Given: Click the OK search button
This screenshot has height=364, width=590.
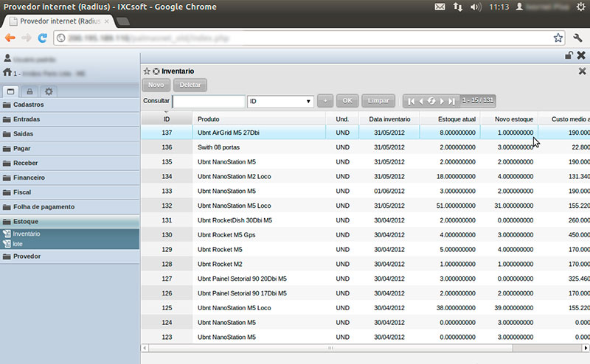Looking at the screenshot, I should (x=347, y=101).
